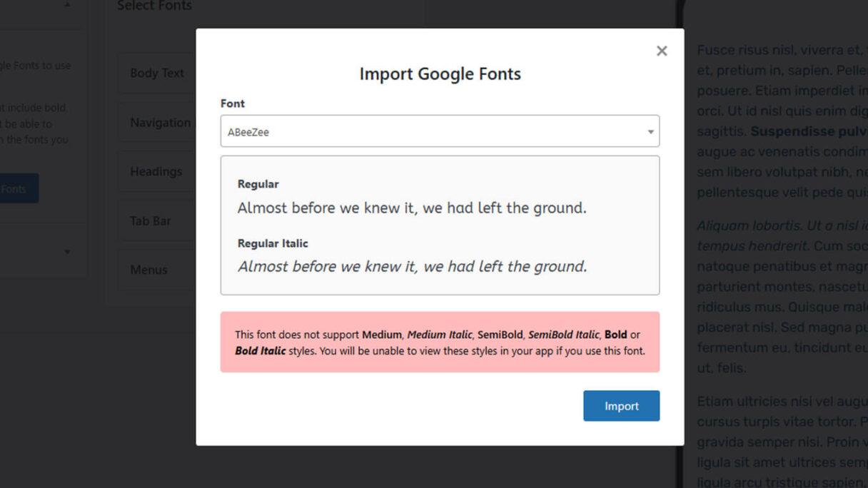Image resolution: width=868 pixels, height=488 pixels.
Task: Click the Font dropdown's caret arrow
Action: [x=650, y=131]
